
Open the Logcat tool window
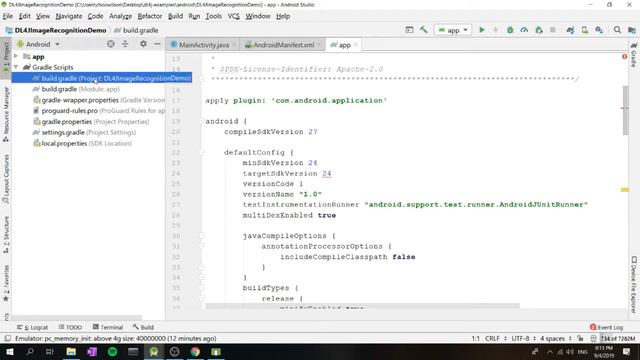click(x=33, y=327)
